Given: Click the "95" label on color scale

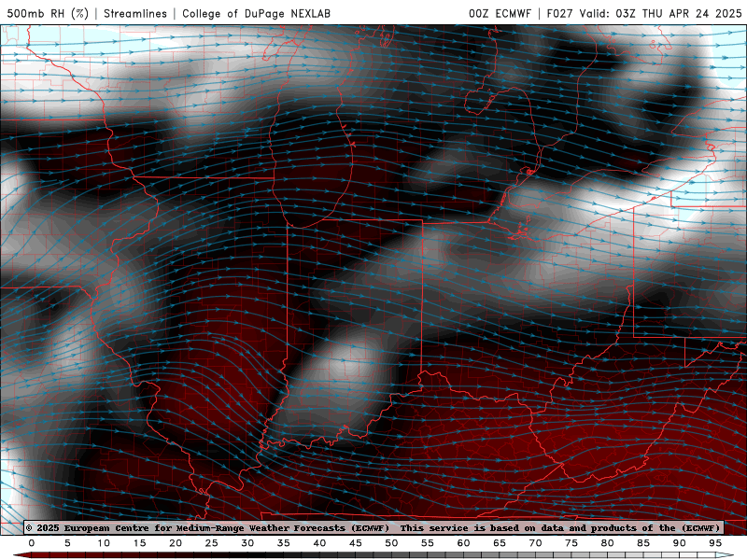Looking at the screenshot, I should point(715,543).
